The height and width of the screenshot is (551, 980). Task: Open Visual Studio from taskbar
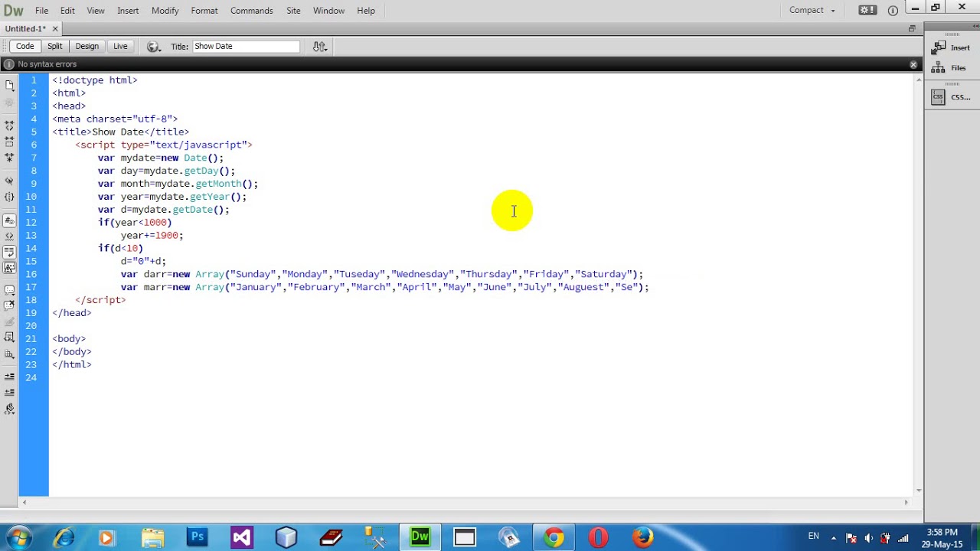pyautogui.click(x=241, y=537)
